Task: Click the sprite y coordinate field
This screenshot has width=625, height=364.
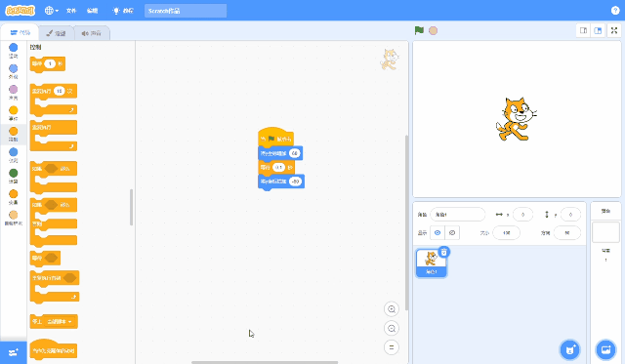Action: tap(570, 215)
